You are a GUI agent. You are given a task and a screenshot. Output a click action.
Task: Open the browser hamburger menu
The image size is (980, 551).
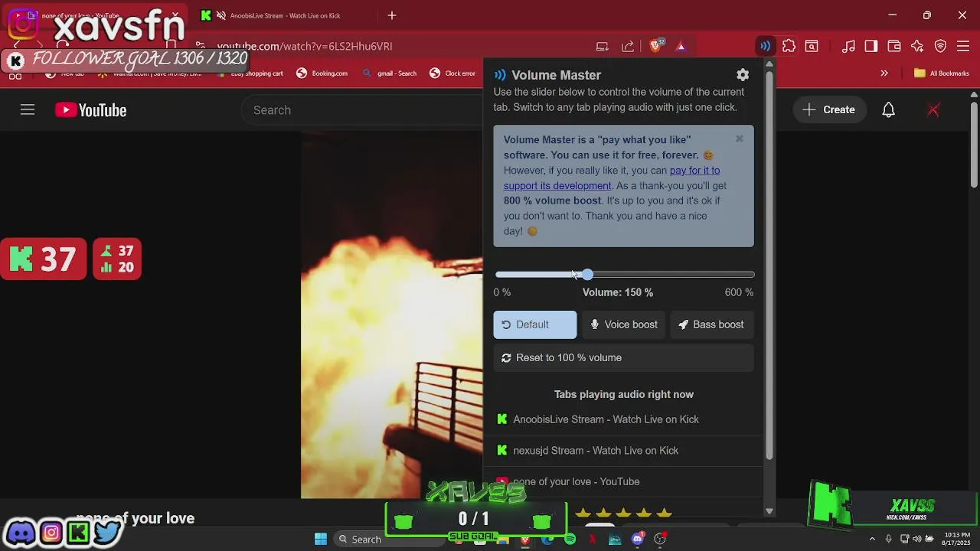point(963,46)
